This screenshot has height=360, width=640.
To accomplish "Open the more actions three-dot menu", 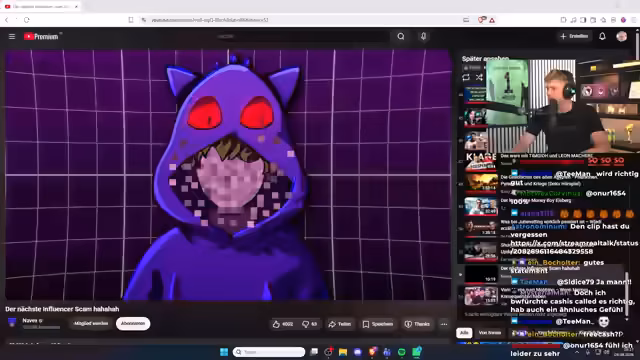I will point(444,324).
